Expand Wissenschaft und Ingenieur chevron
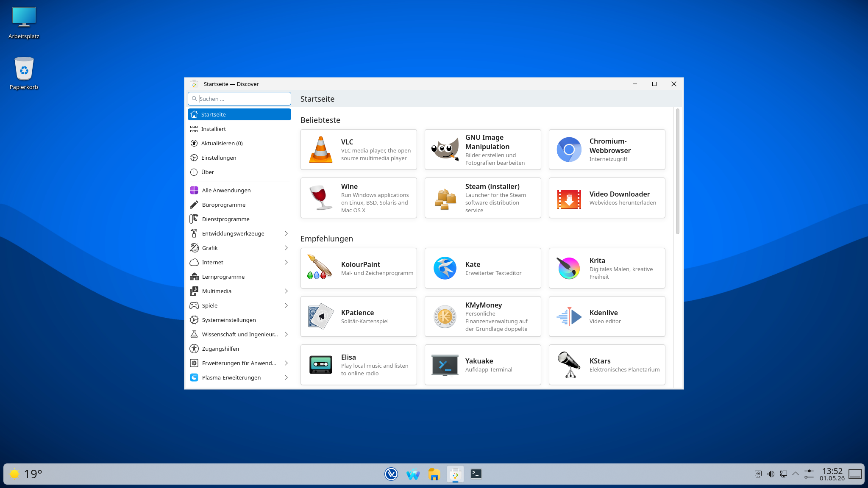This screenshot has height=488, width=868. (286, 334)
